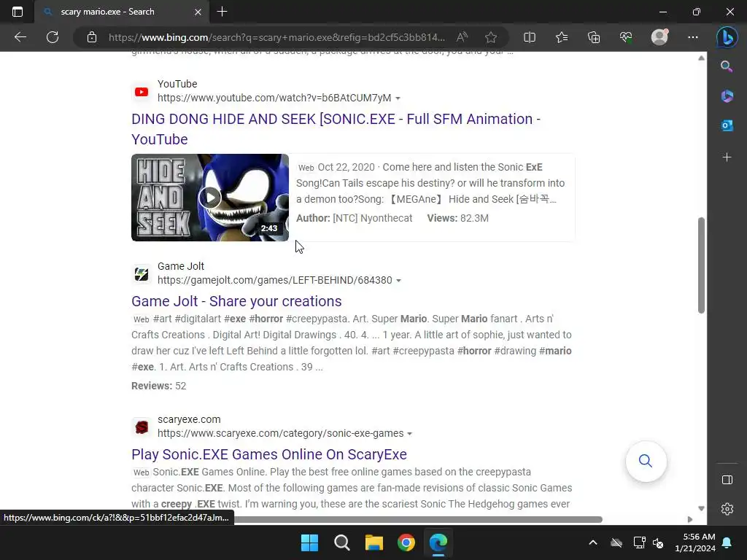Viewport: 747px width, 560px height.
Task: Open Bing Copilot sidebar button
Action: click(727, 37)
